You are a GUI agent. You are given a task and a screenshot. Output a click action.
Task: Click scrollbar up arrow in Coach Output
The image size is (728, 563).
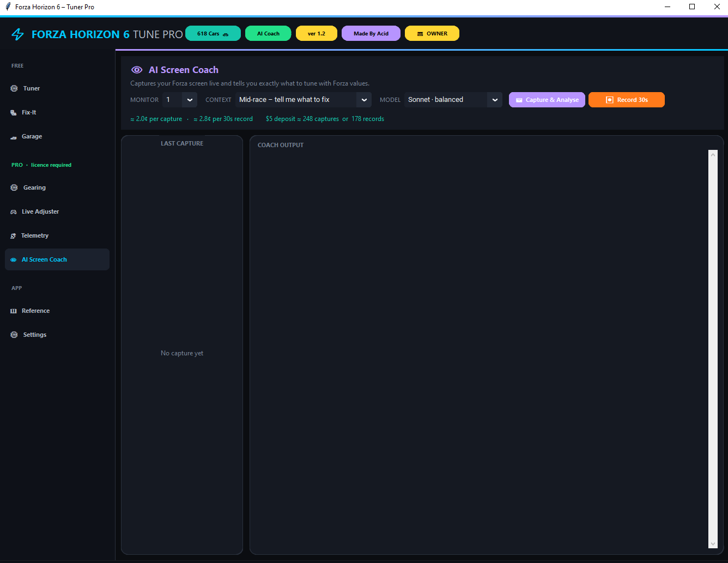(713, 155)
